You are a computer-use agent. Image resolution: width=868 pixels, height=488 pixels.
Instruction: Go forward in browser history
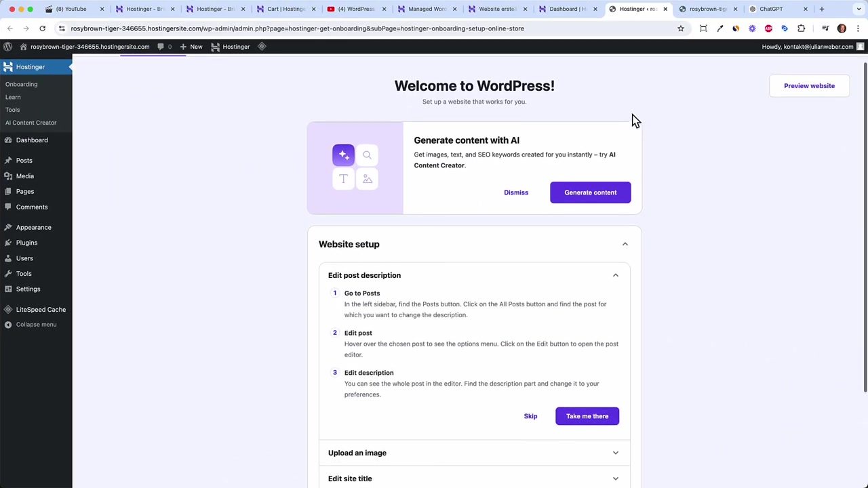point(26,28)
